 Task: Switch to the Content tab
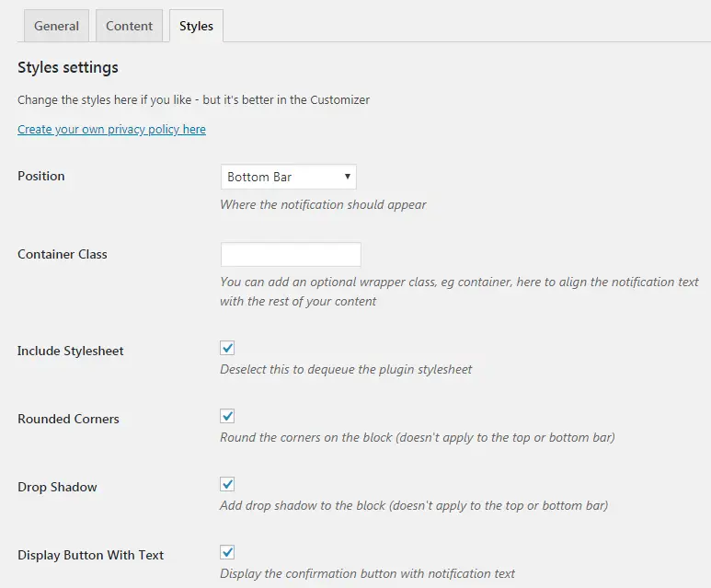click(130, 26)
